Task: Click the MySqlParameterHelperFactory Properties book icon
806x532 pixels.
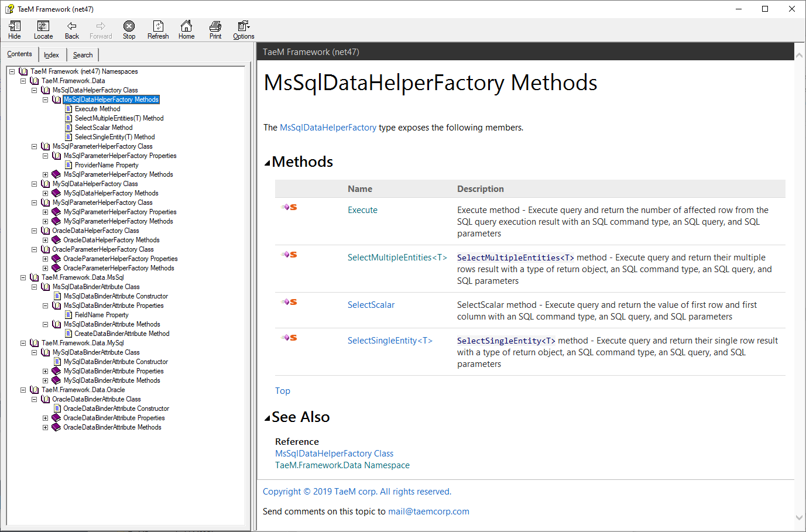Action: pyautogui.click(x=56, y=212)
